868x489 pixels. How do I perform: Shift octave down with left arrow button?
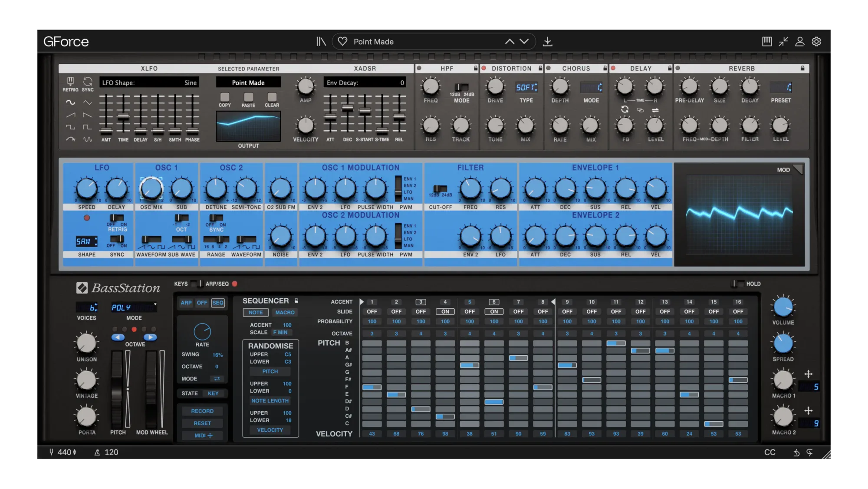[x=118, y=337]
